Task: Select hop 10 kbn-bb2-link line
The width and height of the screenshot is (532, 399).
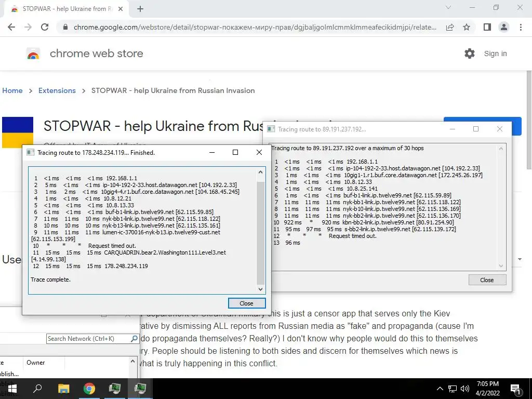Action: coord(363,222)
